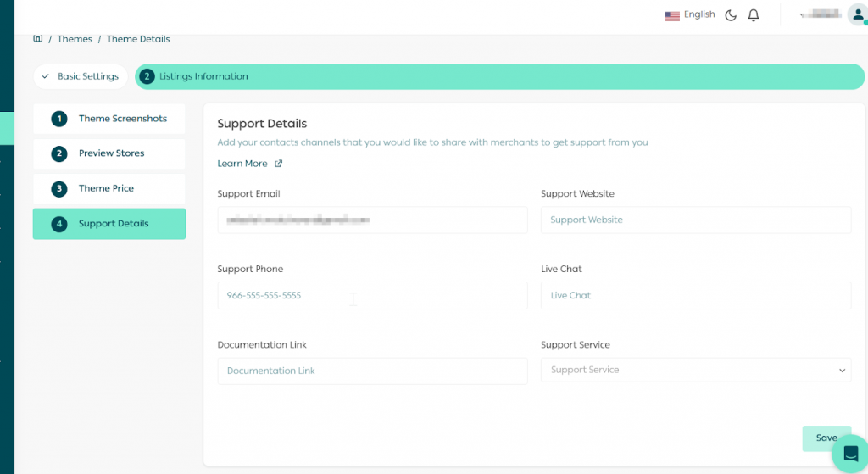Click external link icon beside Learn More
This screenshot has height=474, width=868.
pyautogui.click(x=278, y=164)
